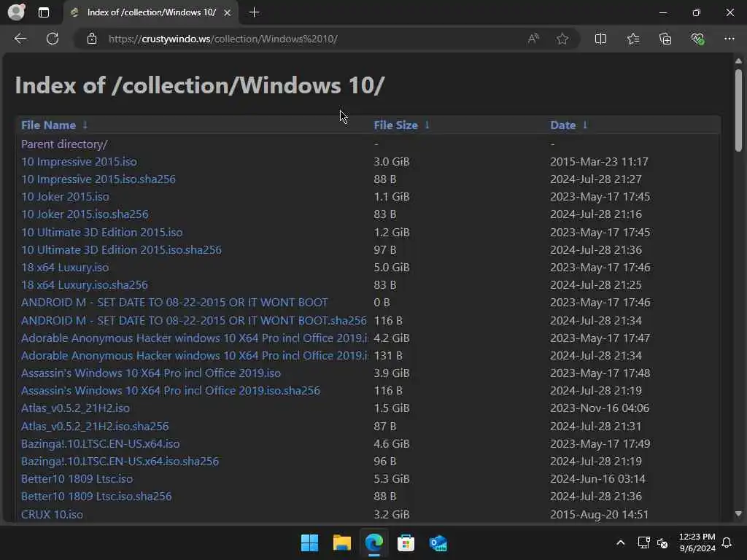Screen dimensions: 747x560
Task: Download Bazinga!.10.LTSC.EN-US.x64.iso
Action: (101, 444)
